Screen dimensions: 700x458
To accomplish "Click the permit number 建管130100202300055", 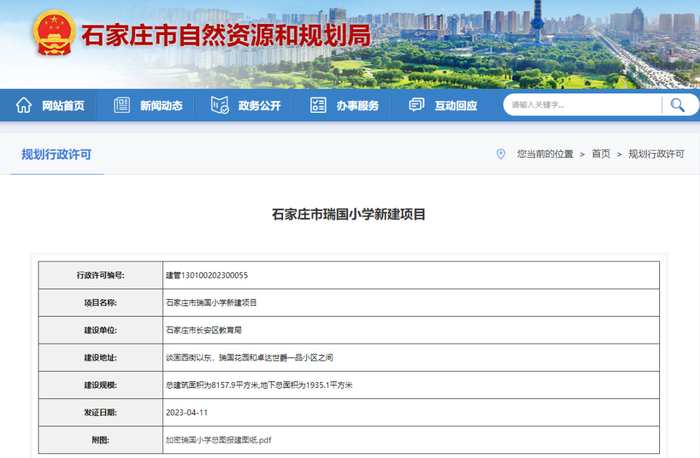I will [206, 275].
